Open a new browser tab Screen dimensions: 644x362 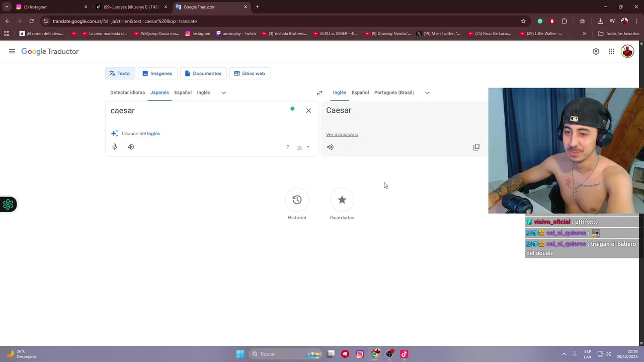point(258,7)
